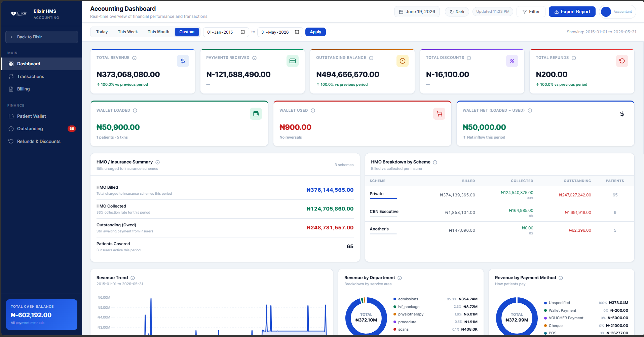The height and width of the screenshot is (337, 644).
Task: Open the start date calendar picker icon
Action: point(243,32)
